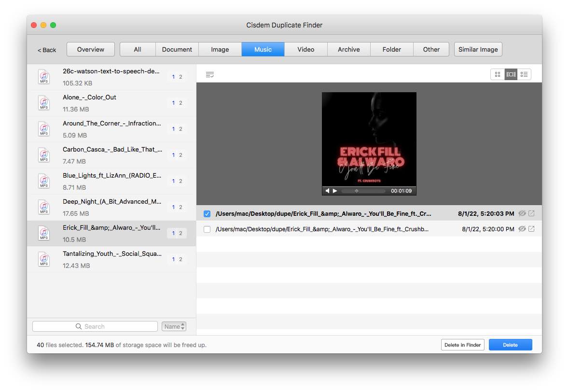Select Blue_Lights_ft_LizAnn row
The height and width of the screenshot is (392, 569).
pyautogui.click(x=111, y=182)
